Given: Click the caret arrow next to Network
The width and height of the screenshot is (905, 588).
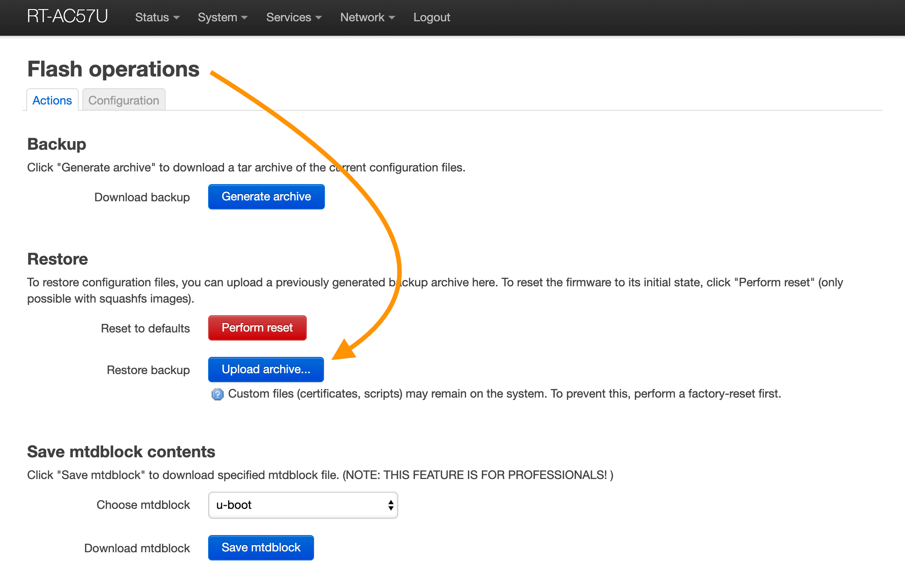Looking at the screenshot, I should (x=392, y=18).
